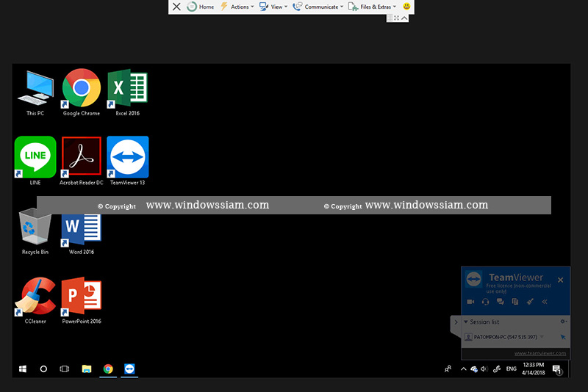Image resolution: width=588 pixels, height=392 pixels.
Task: Open the Files & Extras menu
Action: 372,7
